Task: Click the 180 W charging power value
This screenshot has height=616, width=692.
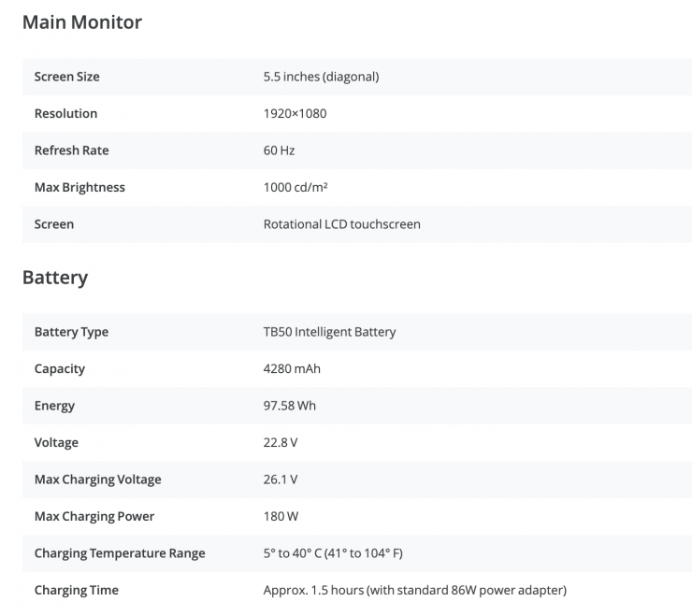Action: click(281, 516)
